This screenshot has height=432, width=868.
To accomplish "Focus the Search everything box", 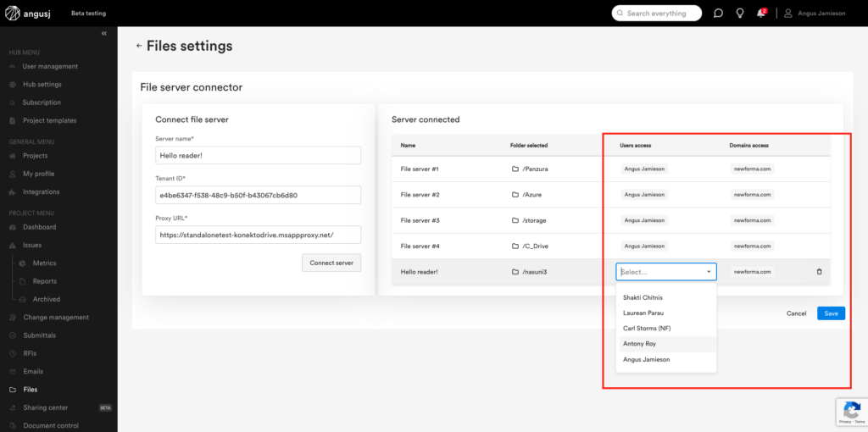I will [x=658, y=14].
